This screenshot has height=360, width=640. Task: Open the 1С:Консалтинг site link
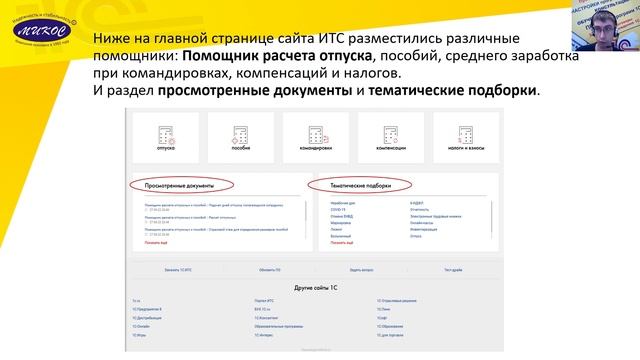point(266,318)
